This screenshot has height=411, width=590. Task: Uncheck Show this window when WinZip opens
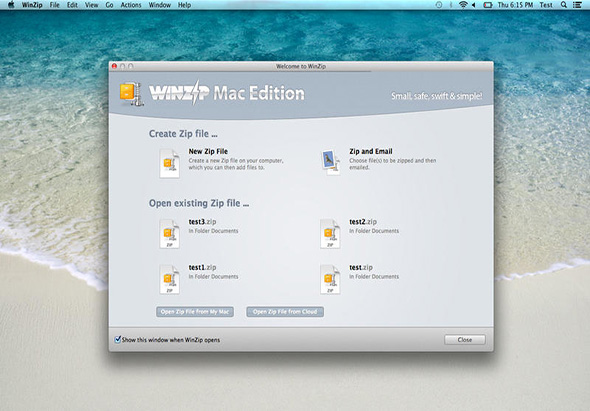click(117, 339)
